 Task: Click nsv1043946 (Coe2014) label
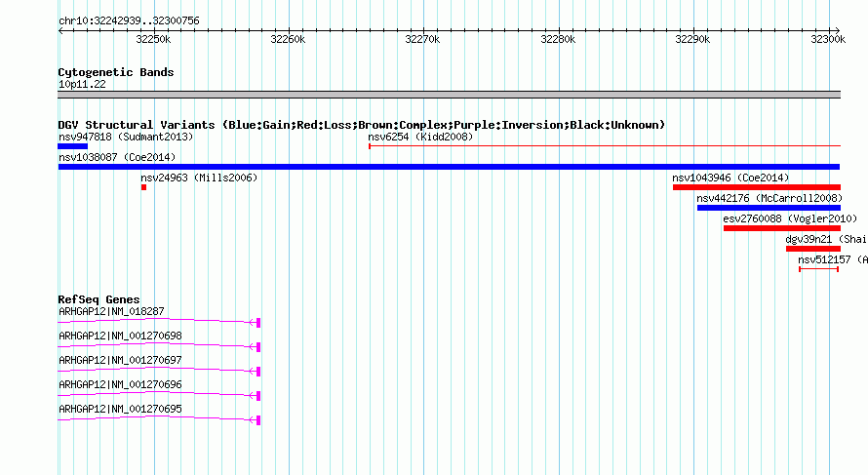[x=730, y=178]
